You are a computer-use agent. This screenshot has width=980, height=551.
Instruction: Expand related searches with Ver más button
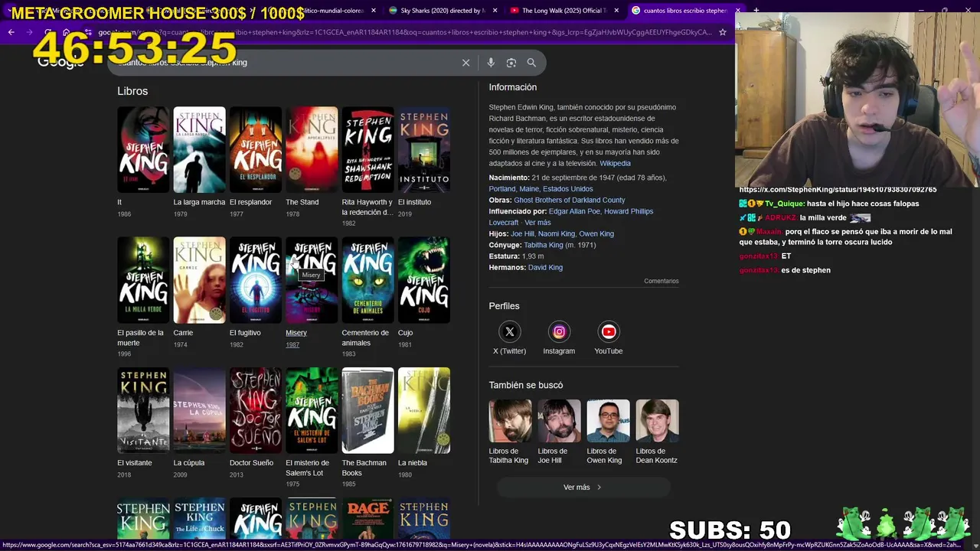(583, 487)
